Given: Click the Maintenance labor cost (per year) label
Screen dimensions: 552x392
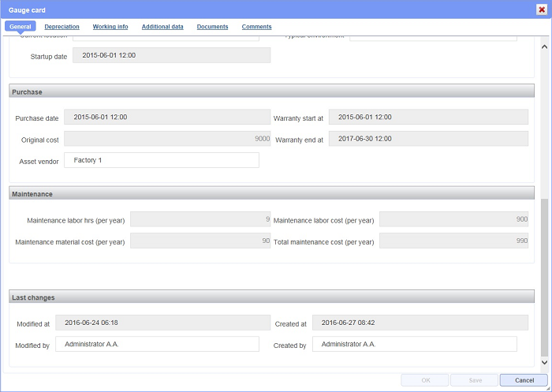Looking at the screenshot, I should click(x=323, y=221).
